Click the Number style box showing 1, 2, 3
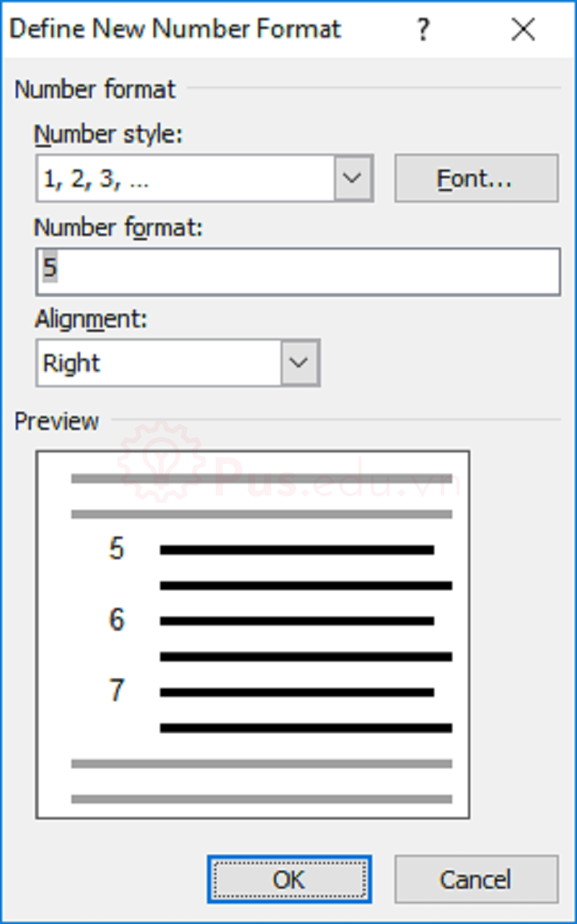Image resolution: width=577 pixels, height=924 pixels. tap(185, 178)
